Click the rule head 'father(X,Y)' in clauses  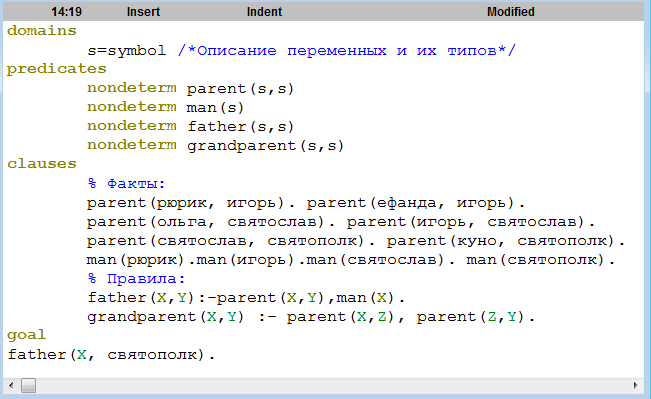click(x=141, y=298)
